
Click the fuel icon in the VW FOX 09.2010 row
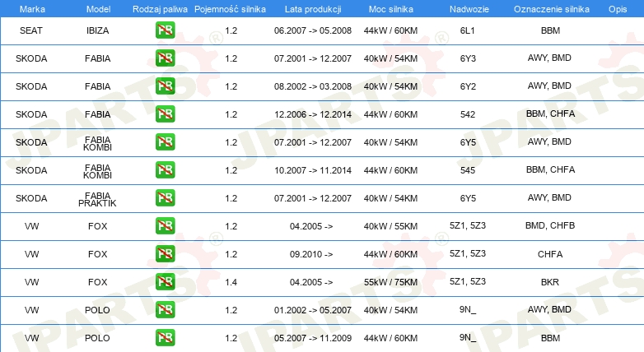[x=165, y=253]
